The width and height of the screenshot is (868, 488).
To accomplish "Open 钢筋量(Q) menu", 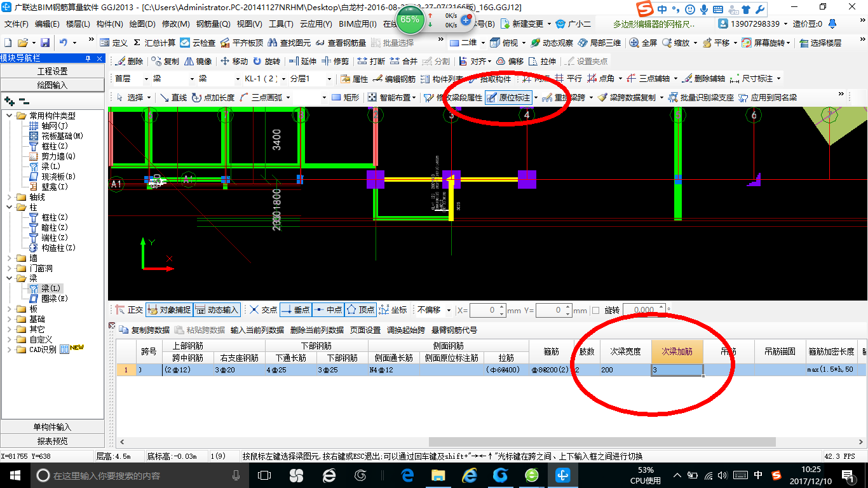I will [213, 24].
